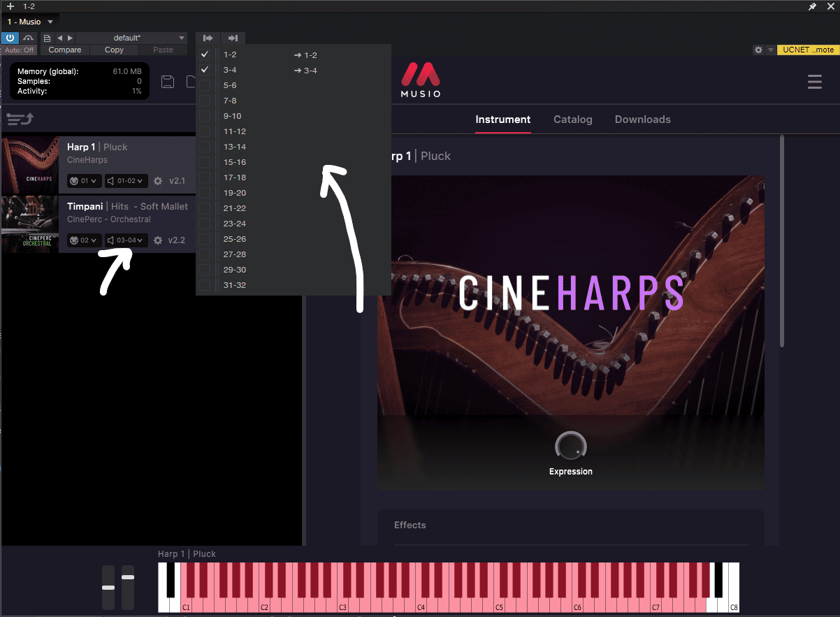This screenshot has height=617, width=840.
Task: Switch to the Catalog tab
Action: pos(573,119)
